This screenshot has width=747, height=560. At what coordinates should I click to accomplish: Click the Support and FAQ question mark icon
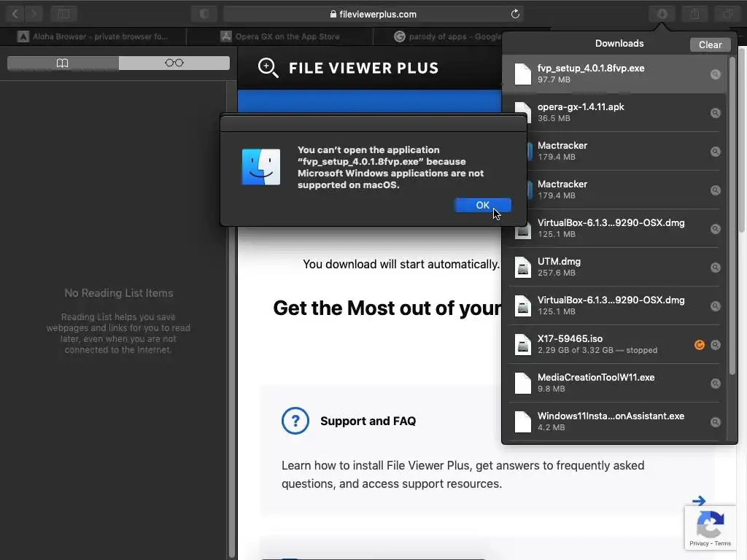pos(295,421)
